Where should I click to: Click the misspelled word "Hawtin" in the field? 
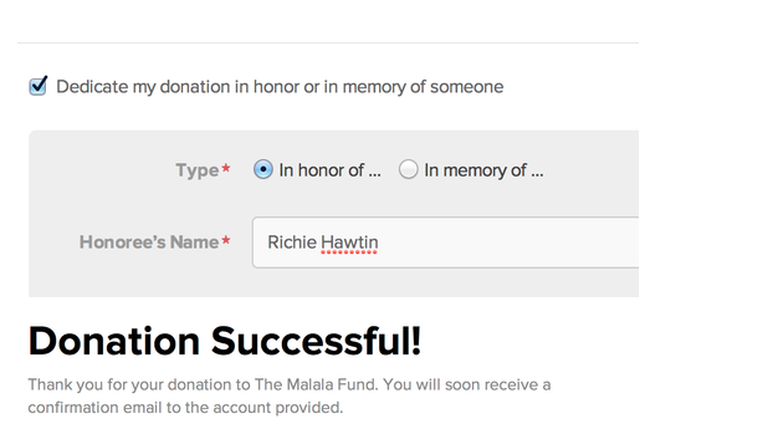pyautogui.click(x=350, y=242)
